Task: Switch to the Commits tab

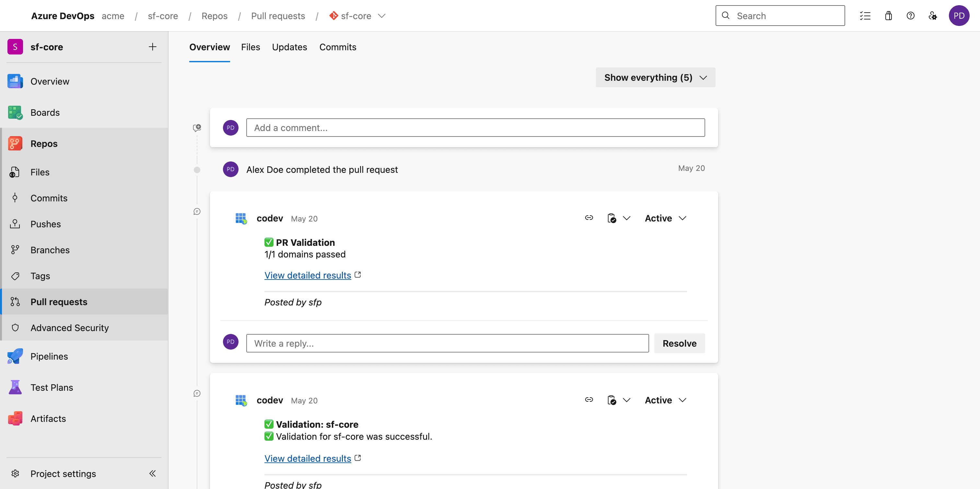Action: [x=338, y=47]
